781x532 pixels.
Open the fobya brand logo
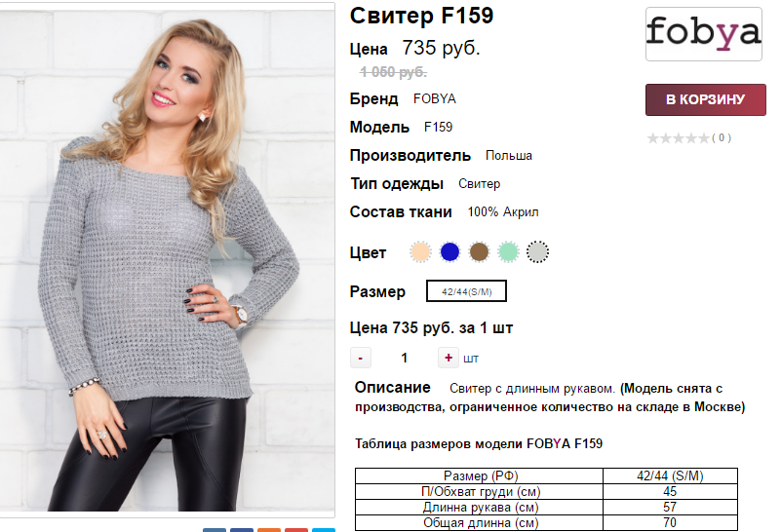pyautogui.click(x=703, y=34)
